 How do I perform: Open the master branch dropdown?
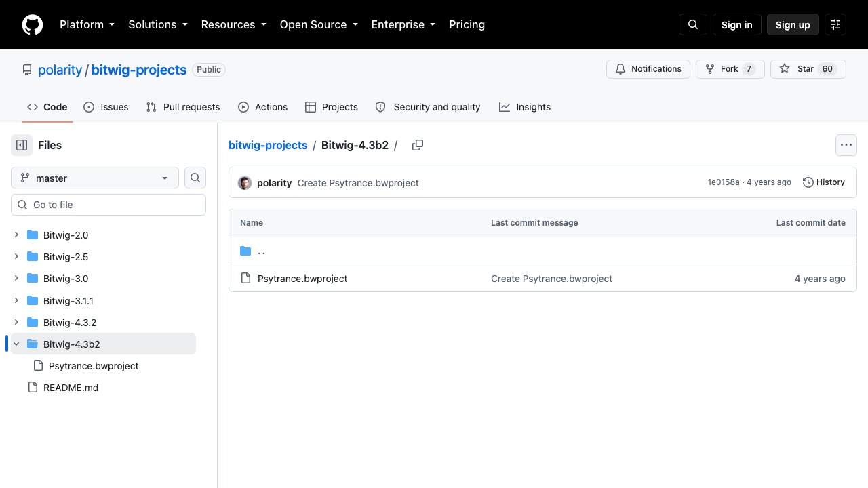coord(95,178)
